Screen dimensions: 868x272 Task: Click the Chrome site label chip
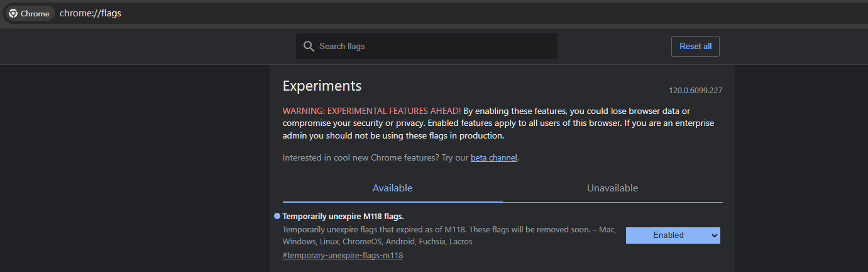pos(35,13)
